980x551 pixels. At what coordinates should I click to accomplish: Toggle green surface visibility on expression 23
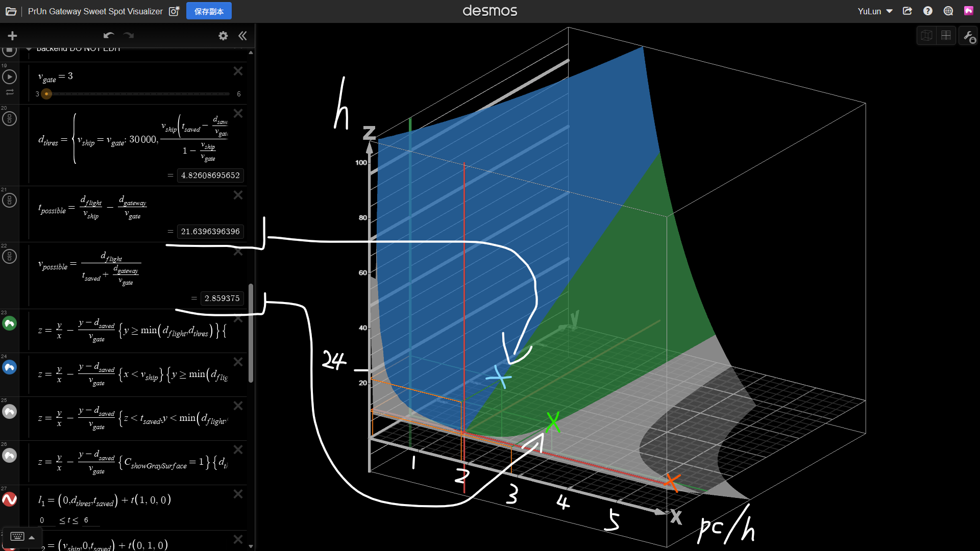coord(10,323)
